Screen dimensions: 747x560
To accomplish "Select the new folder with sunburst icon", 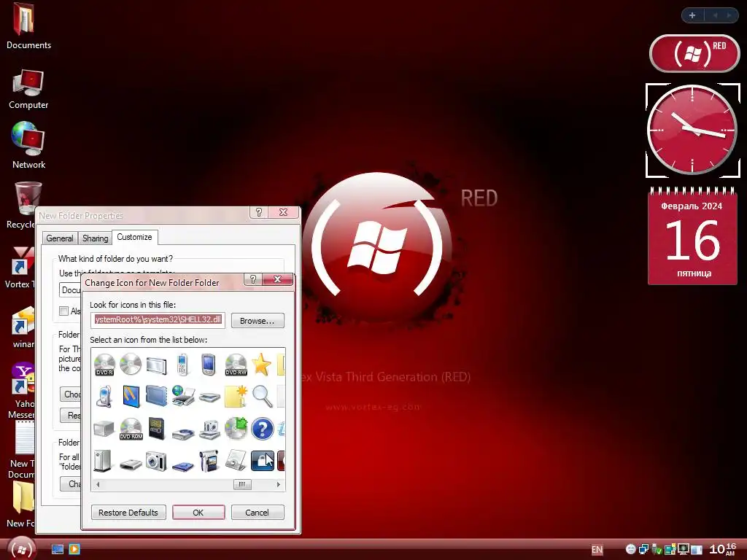I will pyautogui.click(x=236, y=397).
